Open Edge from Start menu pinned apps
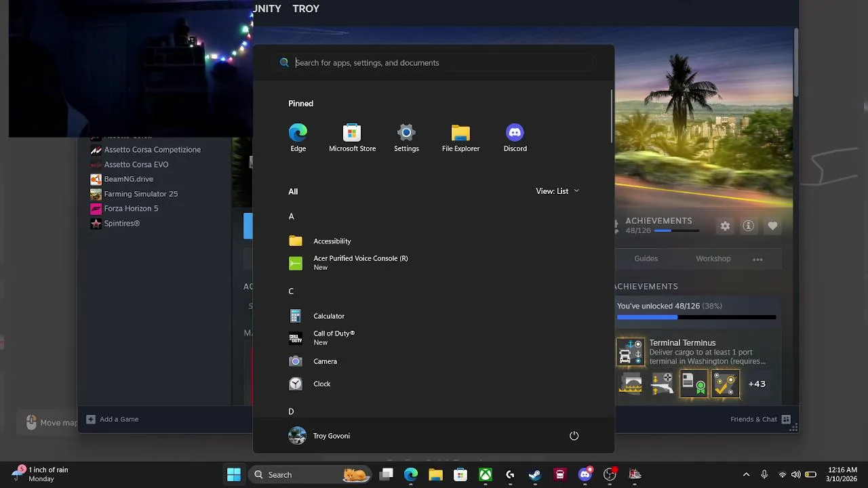The width and height of the screenshot is (868, 488). pos(298,138)
